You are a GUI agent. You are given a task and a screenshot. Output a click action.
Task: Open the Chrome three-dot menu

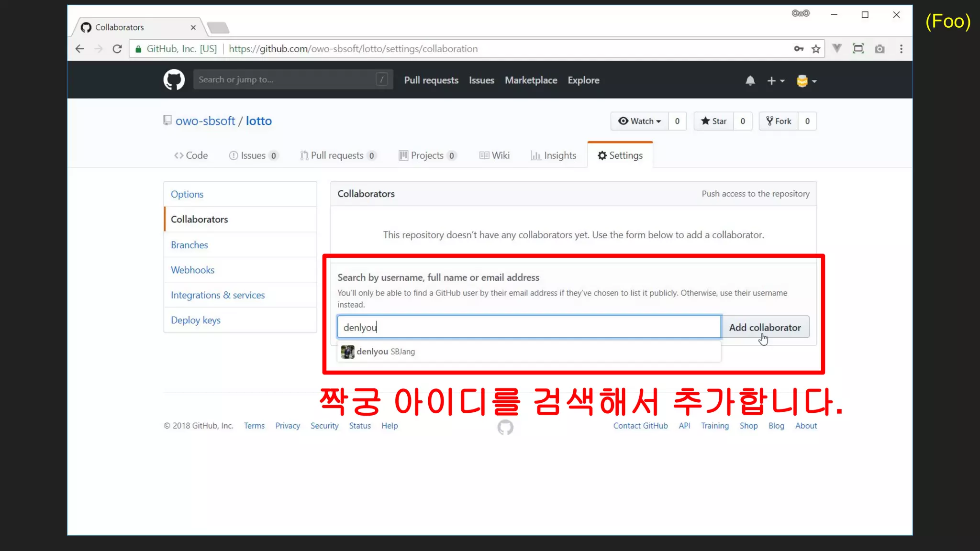pos(901,49)
